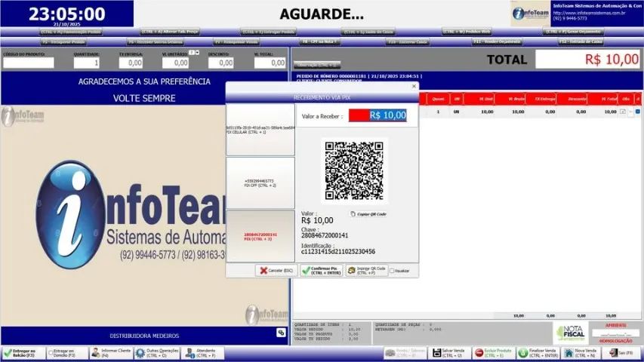Click the F11 - Vender Orçamento button
The width and height of the screenshot is (644, 362).
pos(497,42)
